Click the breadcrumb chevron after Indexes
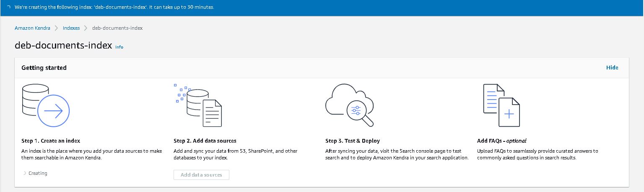644x192 pixels. point(86,28)
